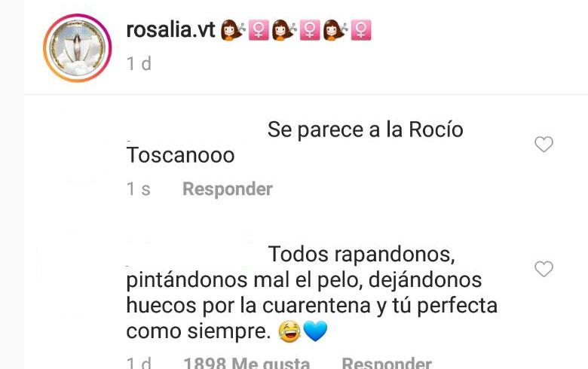Image resolution: width=588 pixels, height=369 pixels.
Task: Click the word 'Toscanooo' in the first comment
Action: click(x=180, y=155)
